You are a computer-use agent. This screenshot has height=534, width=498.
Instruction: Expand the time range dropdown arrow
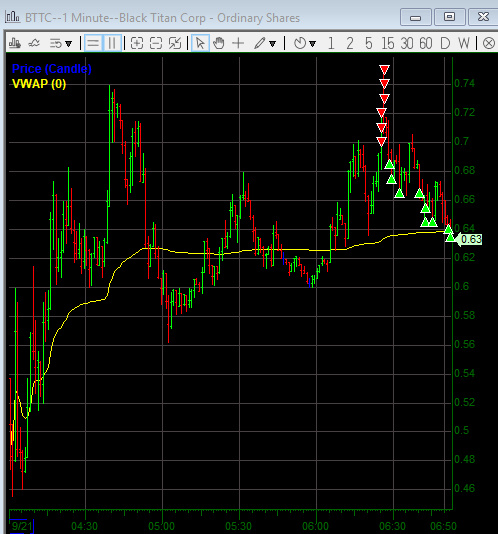coord(313,44)
